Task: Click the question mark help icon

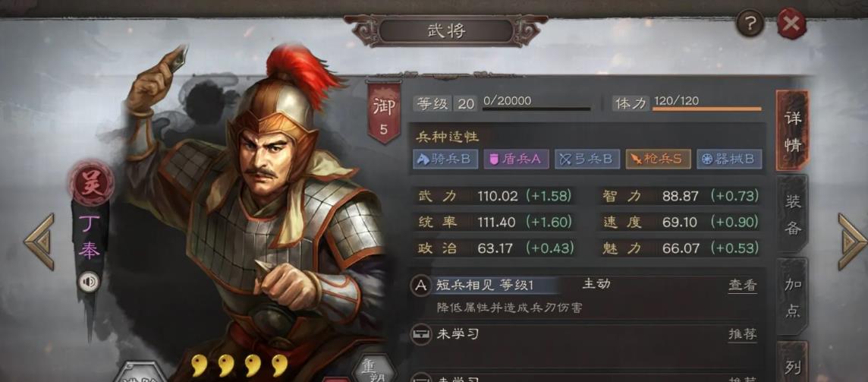Action: coord(750,24)
